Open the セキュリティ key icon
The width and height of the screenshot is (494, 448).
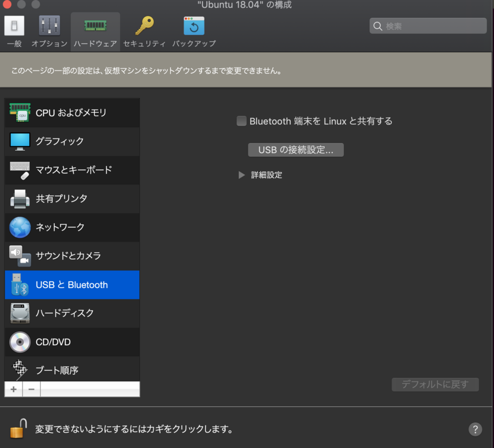pos(145,26)
